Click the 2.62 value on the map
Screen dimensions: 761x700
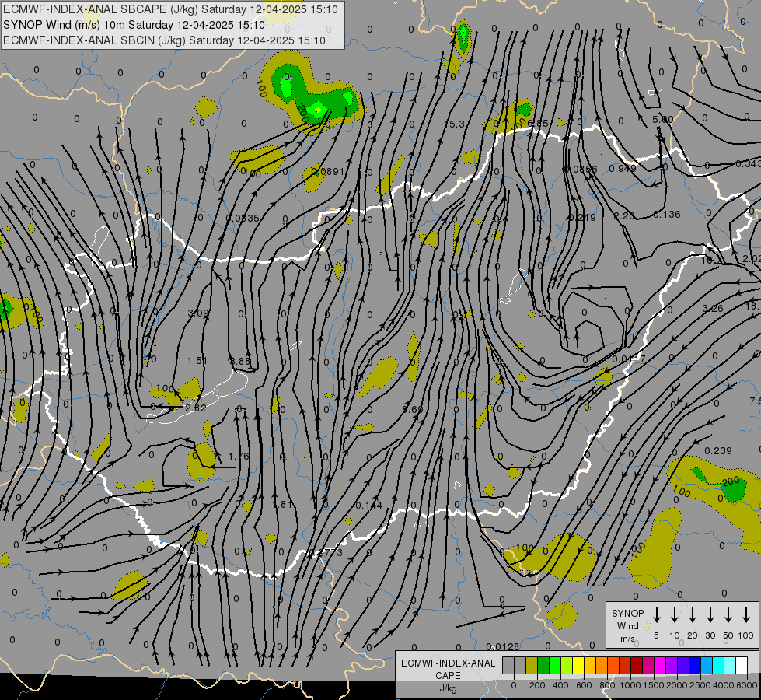[x=196, y=408]
